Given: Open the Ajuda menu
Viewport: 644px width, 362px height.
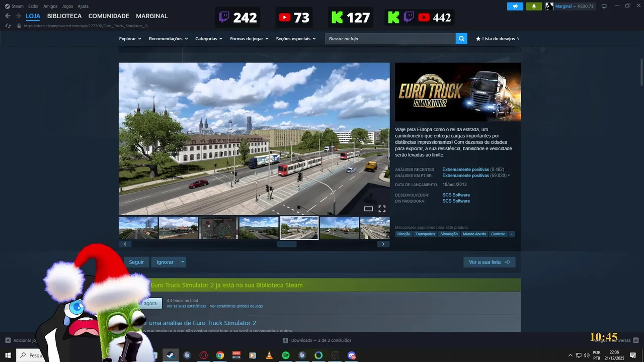Looking at the screenshot, I should pos(83,6).
